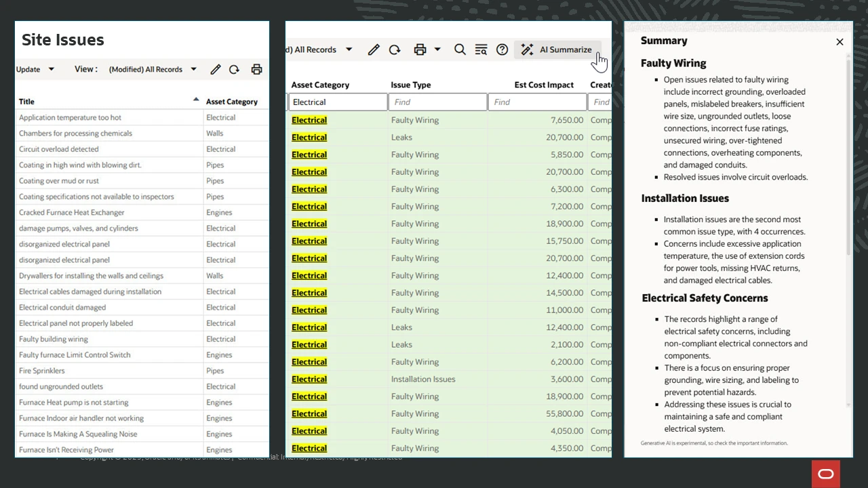The width and height of the screenshot is (868, 488).
Task: Select the pencil edit icon in Site Issues
Action: (x=216, y=68)
